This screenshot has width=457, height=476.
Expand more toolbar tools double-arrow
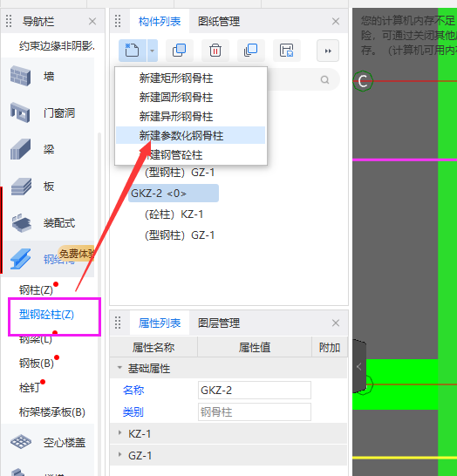tap(328, 51)
